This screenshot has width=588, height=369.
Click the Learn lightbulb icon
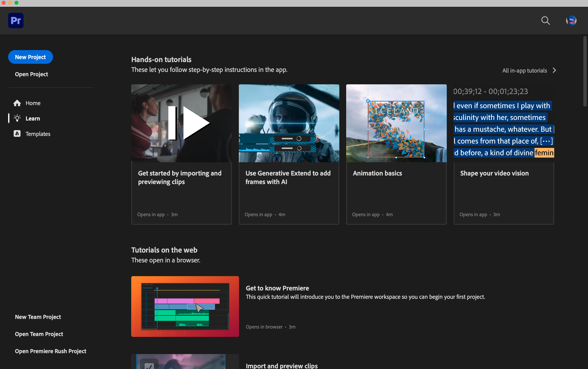click(x=17, y=118)
